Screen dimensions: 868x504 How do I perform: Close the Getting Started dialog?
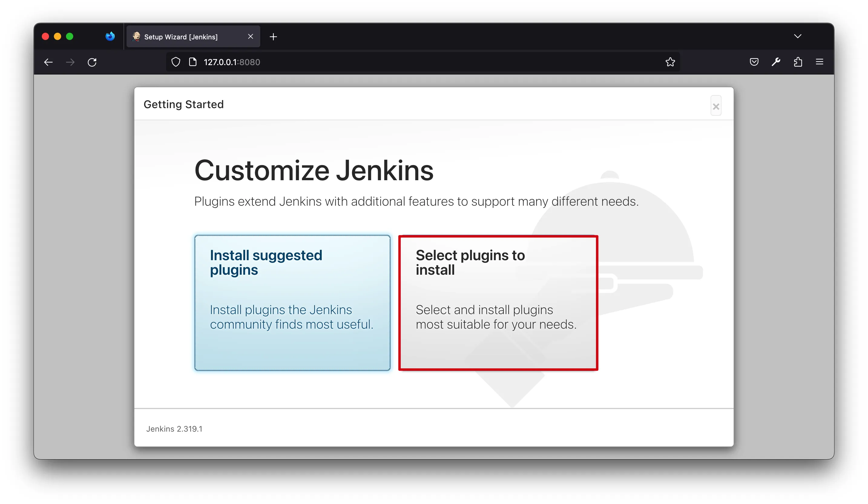pos(716,106)
